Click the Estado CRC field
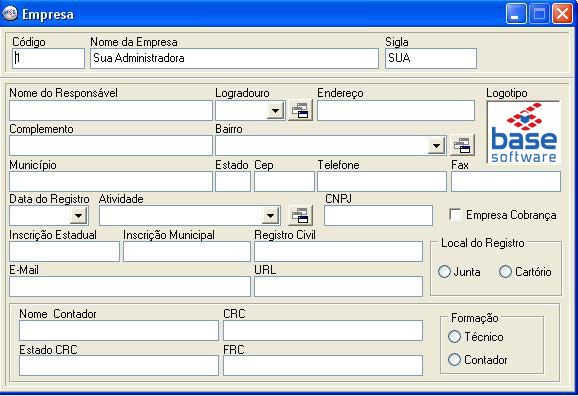This screenshot has height=396, width=578. (119, 365)
